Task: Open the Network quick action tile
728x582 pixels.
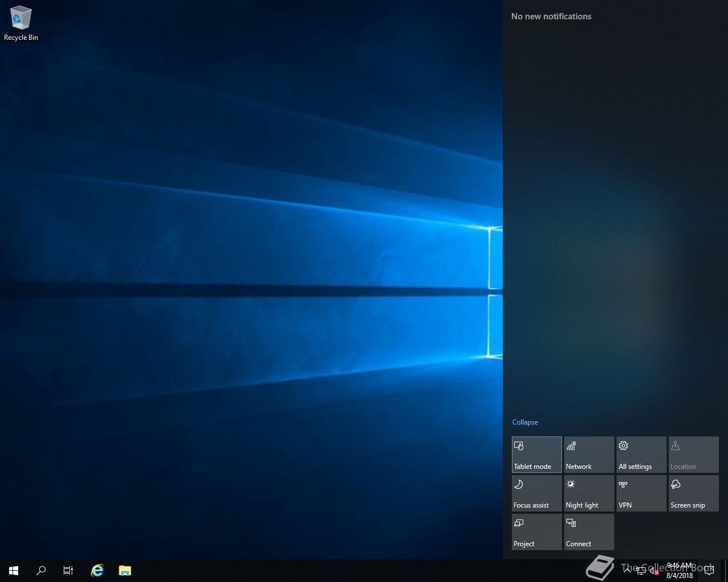Action: click(x=589, y=454)
